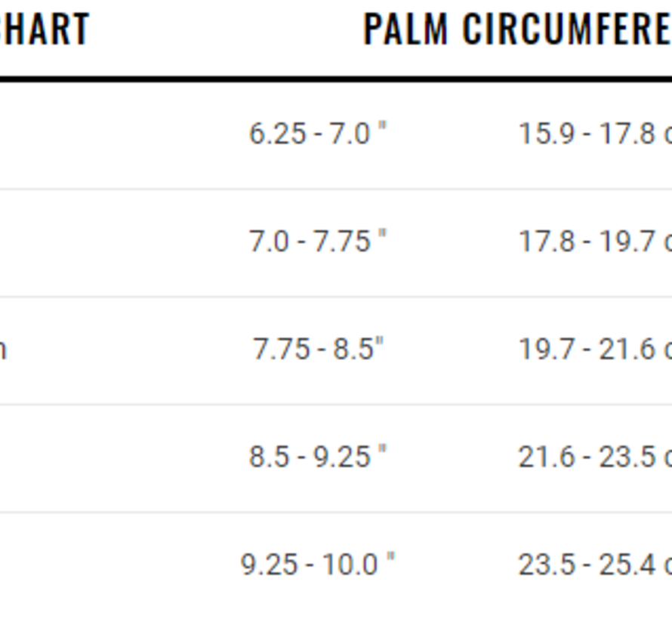Select the 7.75 - 8.5" inch measurement
The image size is (672, 619).
(x=318, y=349)
